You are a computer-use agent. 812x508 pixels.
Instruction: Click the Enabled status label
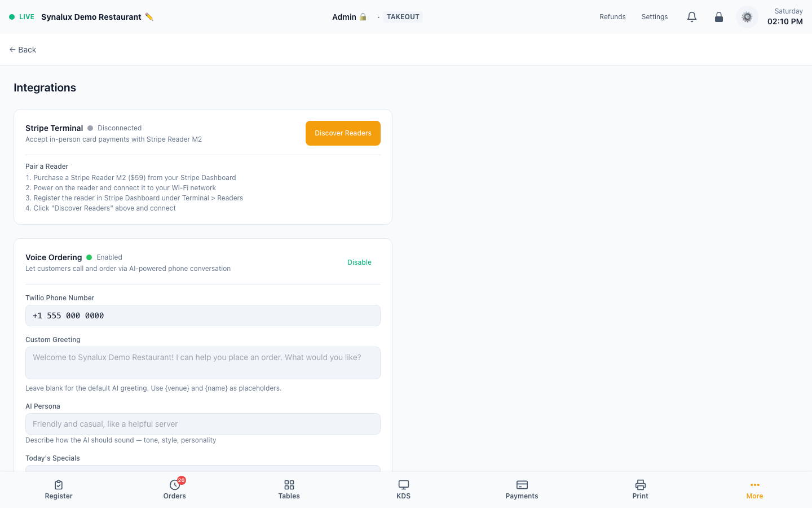(109, 257)
